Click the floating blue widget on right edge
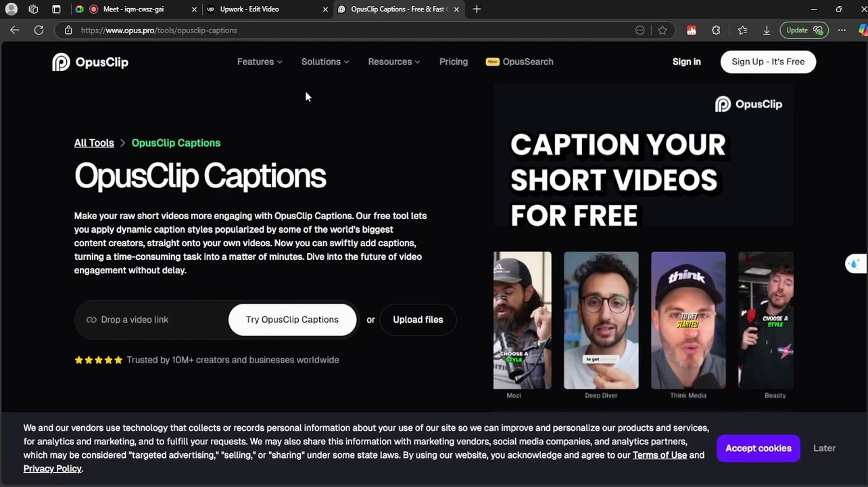This screenshot has width=868, height=487. click(x=855, y=264)
